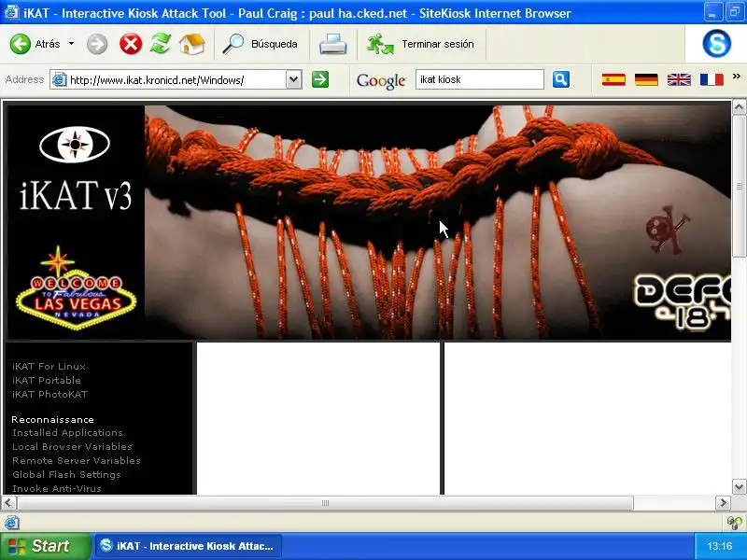Open Remote Server Variables entry
Viewport: 747px width, 560px height.
tap(77, 460)
